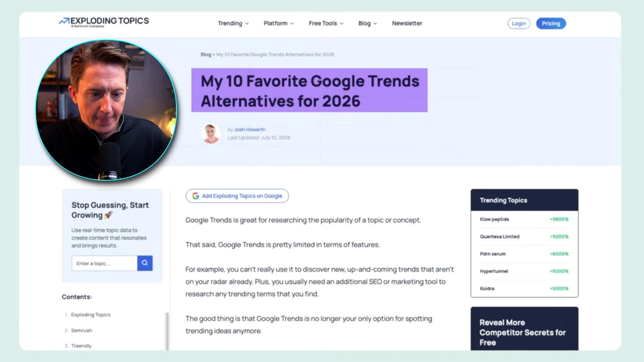The image size is (644, 362).
Task: Open the Pdrn serum trending topic
Action: pyautogui.click(x=493, y=254)
